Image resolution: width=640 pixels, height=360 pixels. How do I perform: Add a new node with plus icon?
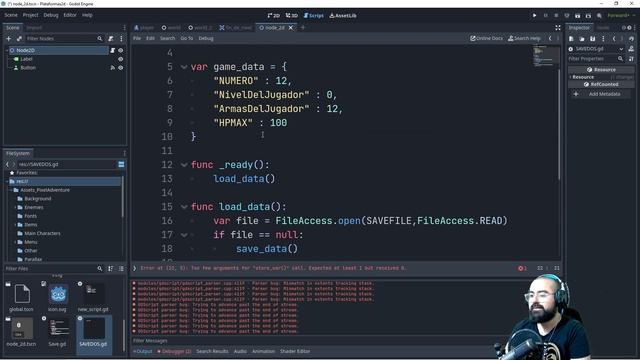[9, 38]
